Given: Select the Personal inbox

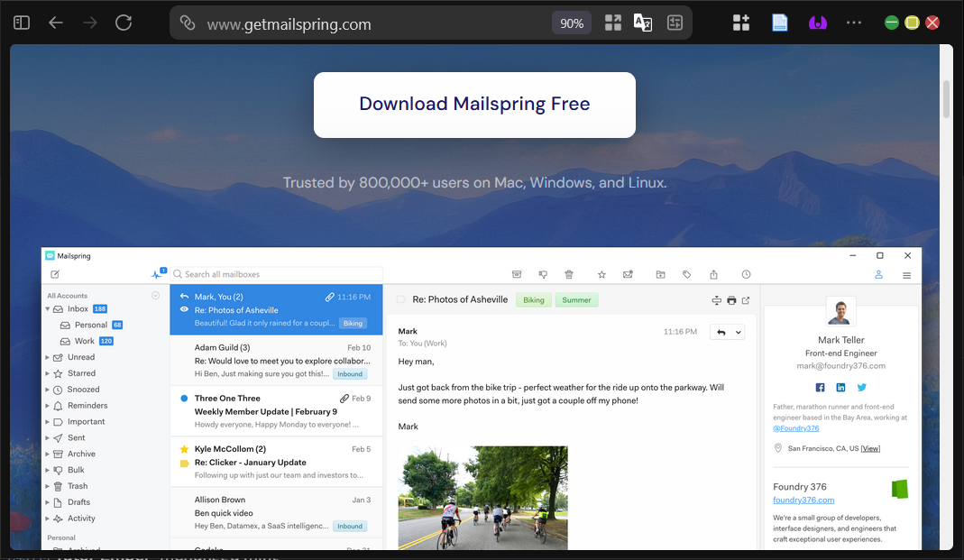Looking at the screenshot, I should coord(91,325).
